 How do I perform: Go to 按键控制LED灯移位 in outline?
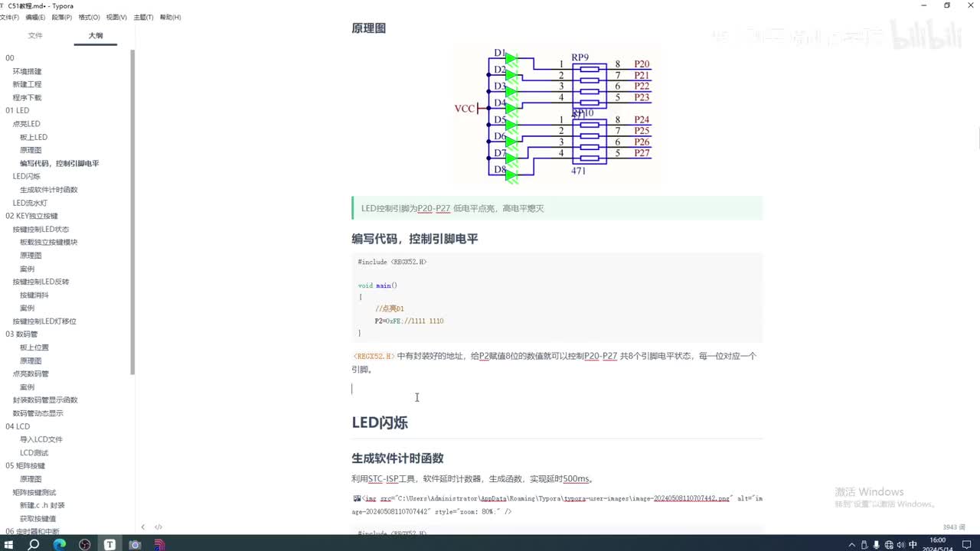44,321
